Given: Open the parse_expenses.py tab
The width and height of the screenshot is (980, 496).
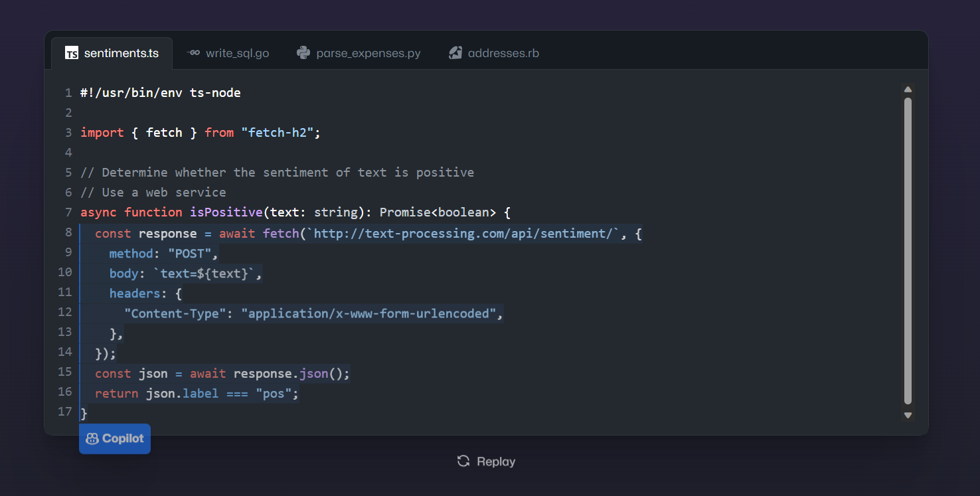Looking at the screenshot, I should pos(368,53).
